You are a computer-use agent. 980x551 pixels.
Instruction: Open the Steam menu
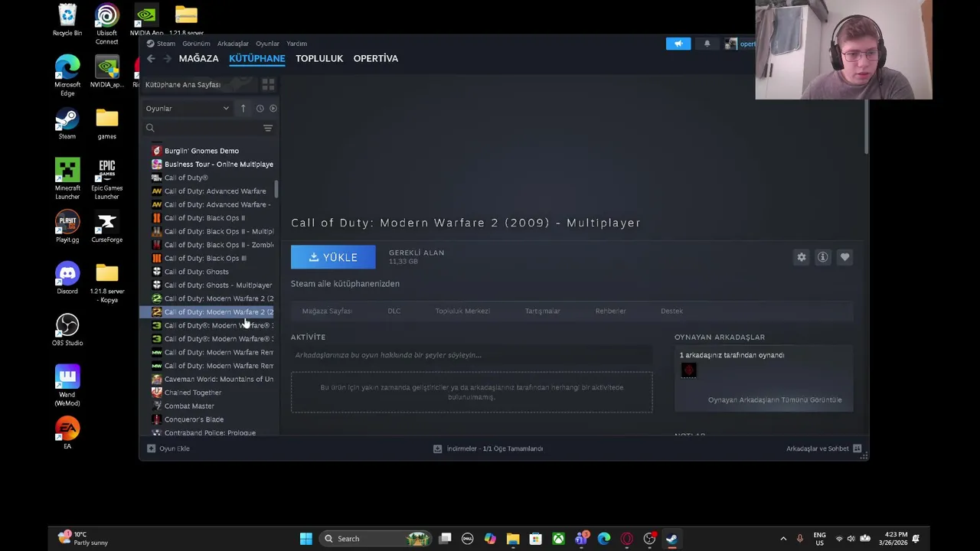tap(162, 44)
